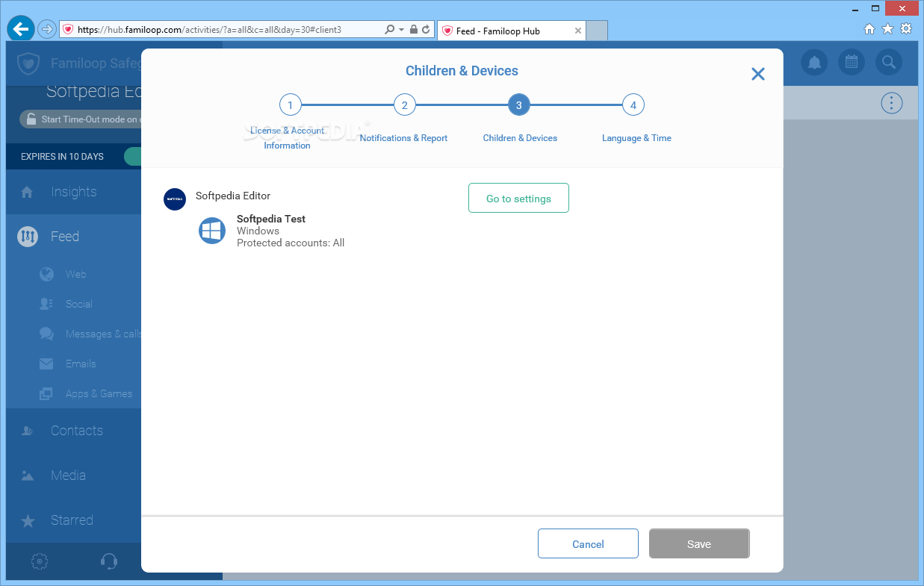Image resolution: width=924 pixels, height=586 pixels.
Task: Click browser Back arrow button
Action: click(x=20, y=29)
